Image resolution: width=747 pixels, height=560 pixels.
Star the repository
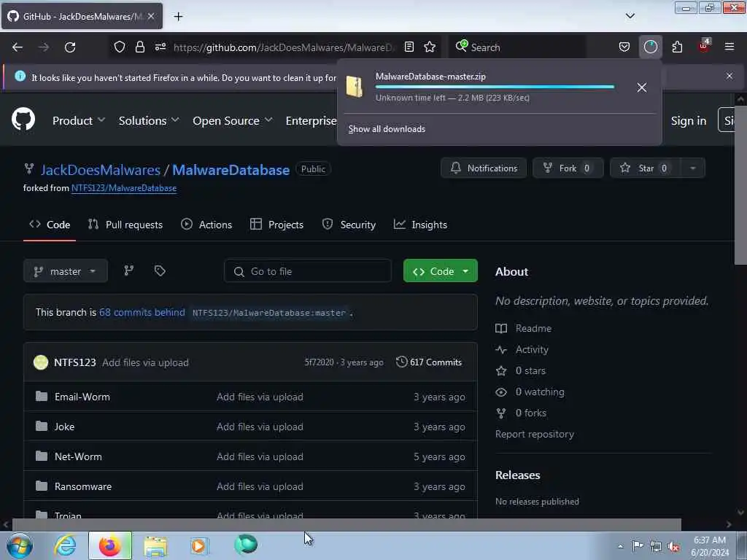646,168
